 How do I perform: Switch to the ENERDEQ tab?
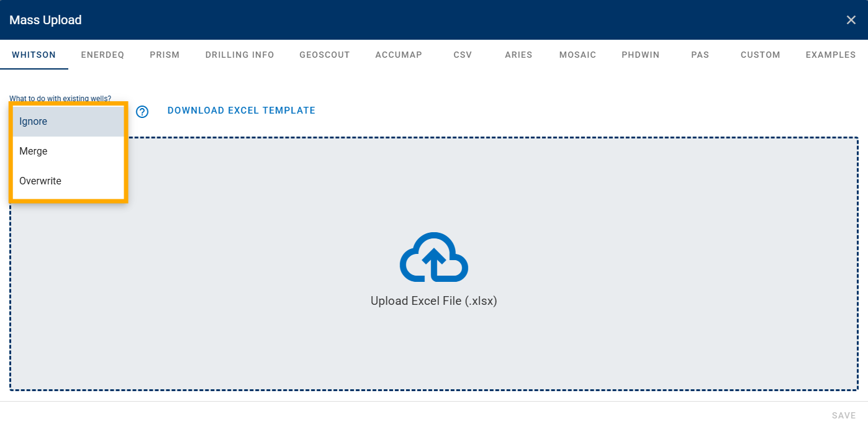point(102,55)
